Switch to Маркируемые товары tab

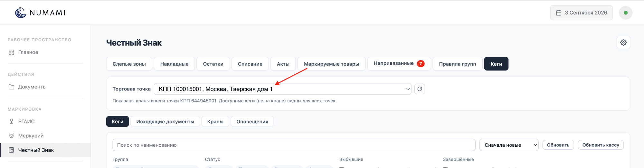pyautogui.click(x=331, y=64)
